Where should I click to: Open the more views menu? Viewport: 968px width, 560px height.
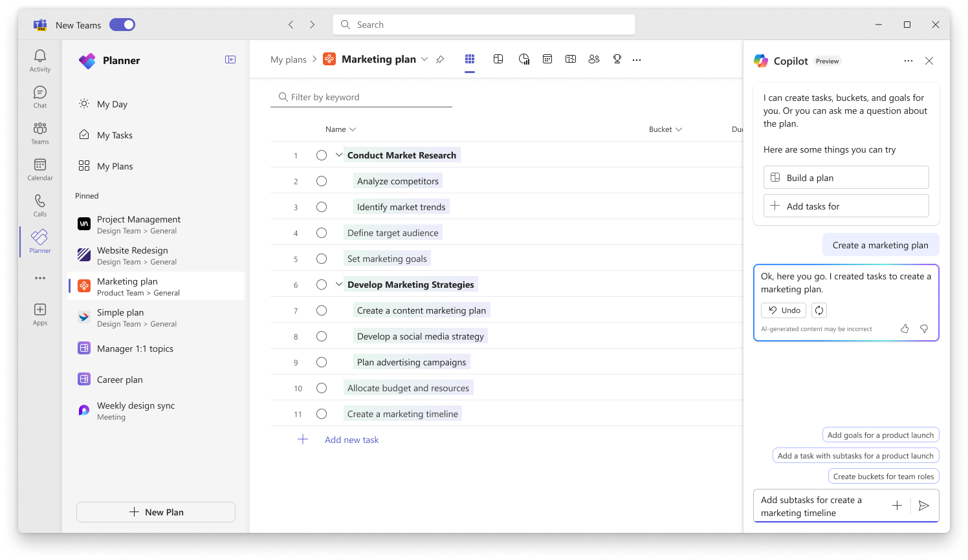pos(636,59)
